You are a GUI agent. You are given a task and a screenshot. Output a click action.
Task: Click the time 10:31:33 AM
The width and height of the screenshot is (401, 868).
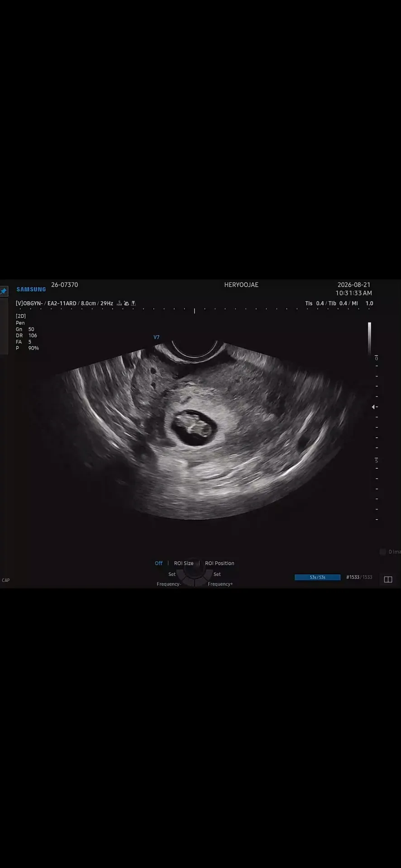tap(354, 293)
